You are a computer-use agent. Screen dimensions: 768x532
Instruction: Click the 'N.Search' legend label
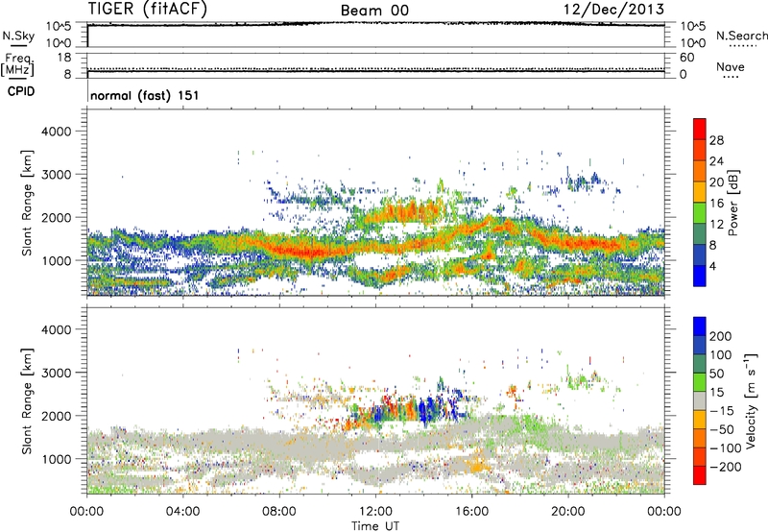pyautogui.click(x=741, y=36)
